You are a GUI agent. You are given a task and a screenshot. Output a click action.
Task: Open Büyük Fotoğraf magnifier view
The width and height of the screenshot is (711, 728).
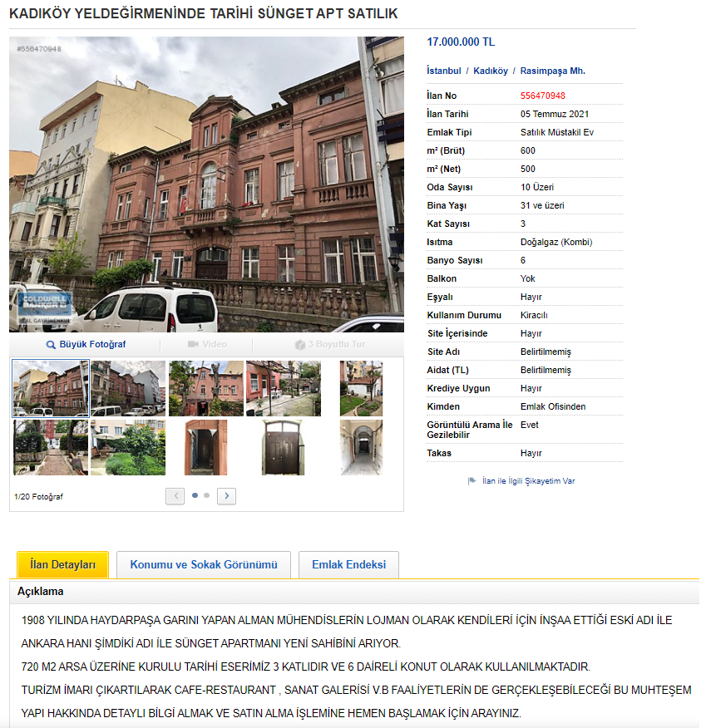point(86,344)
